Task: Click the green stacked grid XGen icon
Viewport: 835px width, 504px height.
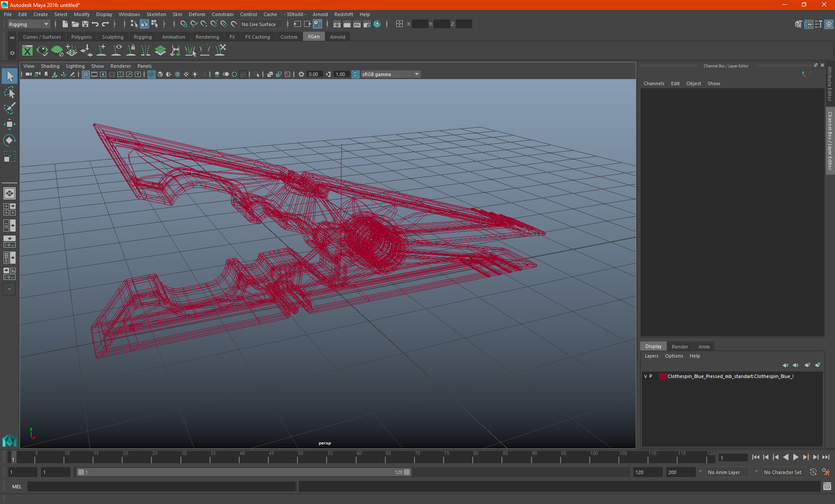Action: tap(160, 50)
